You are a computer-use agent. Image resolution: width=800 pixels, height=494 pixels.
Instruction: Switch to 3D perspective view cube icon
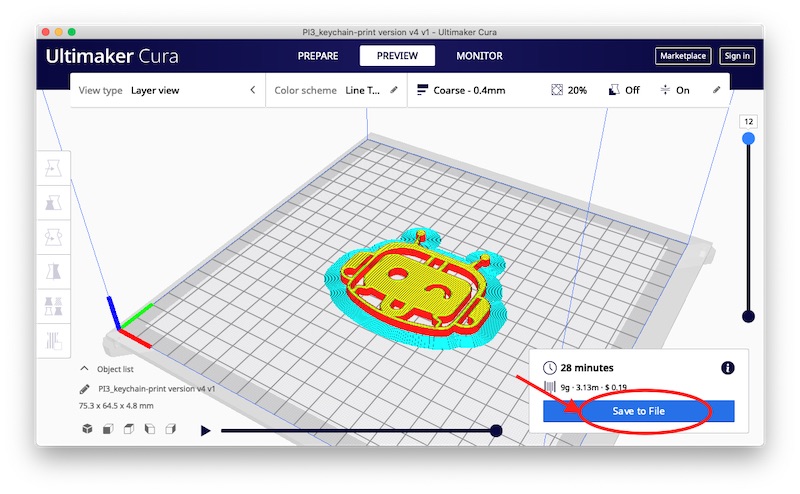[87, 429]
